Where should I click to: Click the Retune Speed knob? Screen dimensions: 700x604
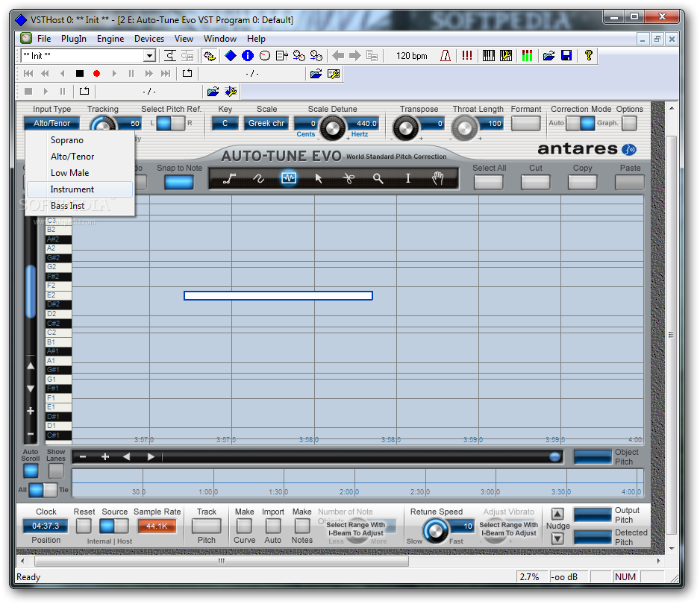(435, 531)
